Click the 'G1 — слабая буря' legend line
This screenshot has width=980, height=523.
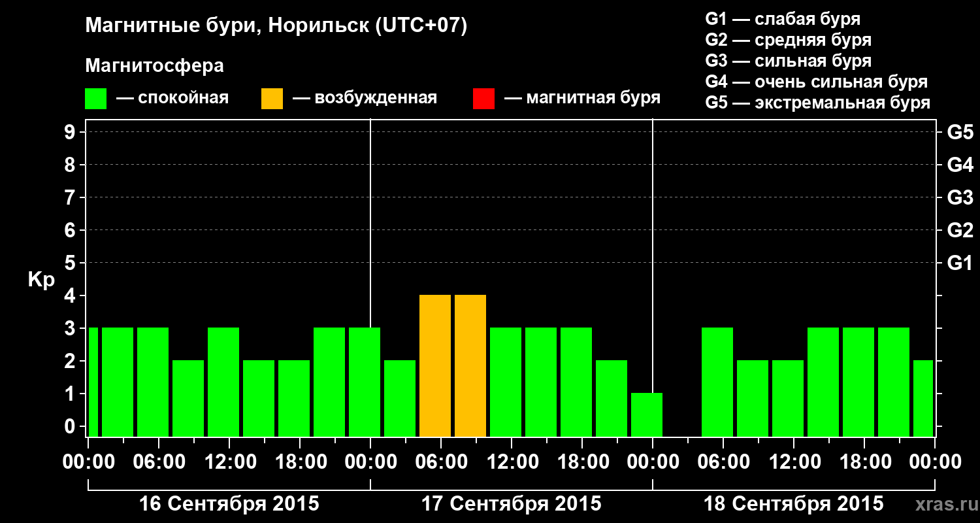click(783, 19)
